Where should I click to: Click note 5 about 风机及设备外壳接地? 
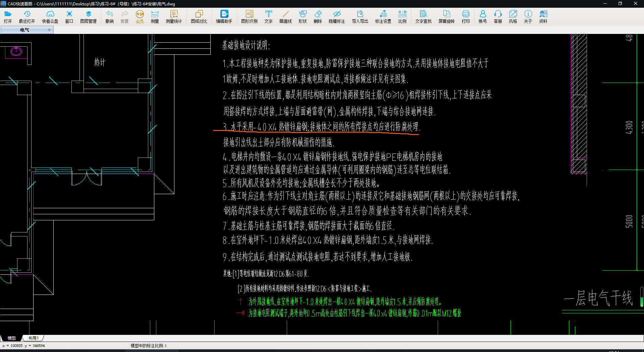(x=301, y=183)
